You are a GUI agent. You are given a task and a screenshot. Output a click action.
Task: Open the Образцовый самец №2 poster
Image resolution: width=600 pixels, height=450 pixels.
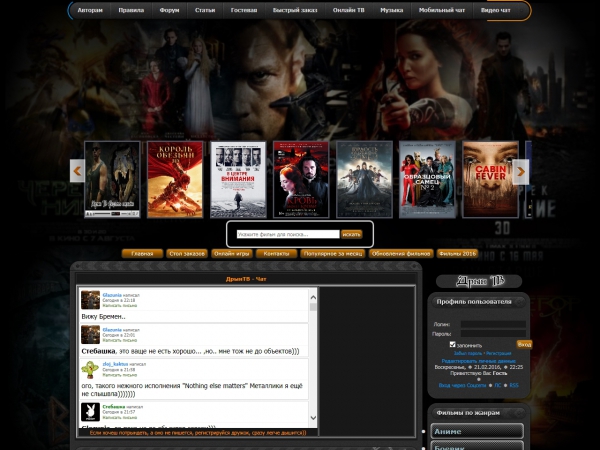point(427,179)
